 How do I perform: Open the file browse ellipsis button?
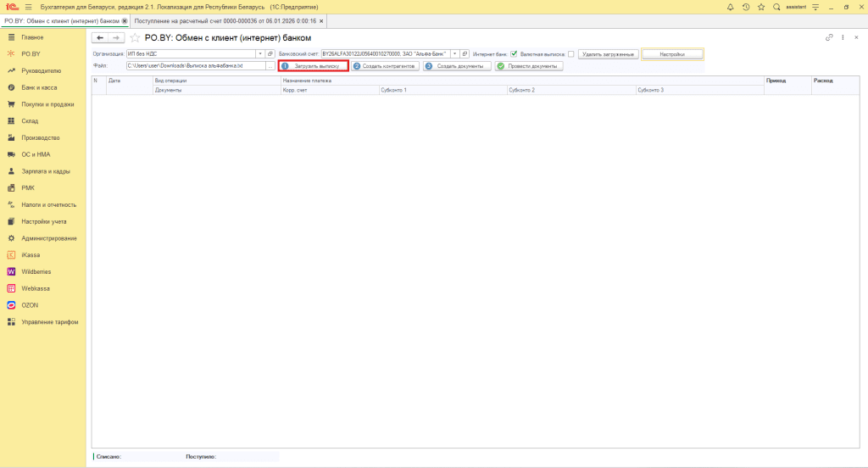point(270,65)
